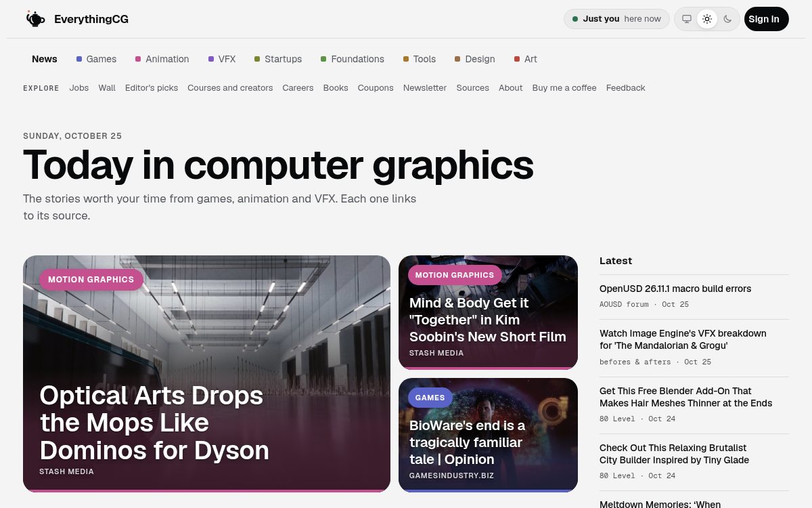
Task: Open the Wall link
Action: (107, 88)
